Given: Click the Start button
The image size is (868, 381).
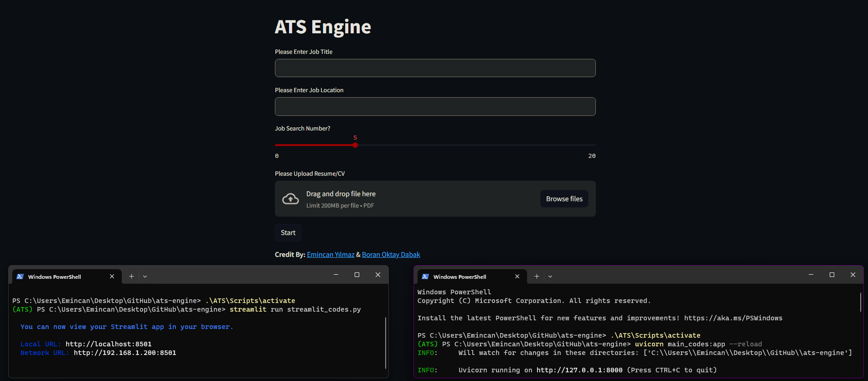Looking at the screenshot, I should pyautogui.click(x=288, y=233).
